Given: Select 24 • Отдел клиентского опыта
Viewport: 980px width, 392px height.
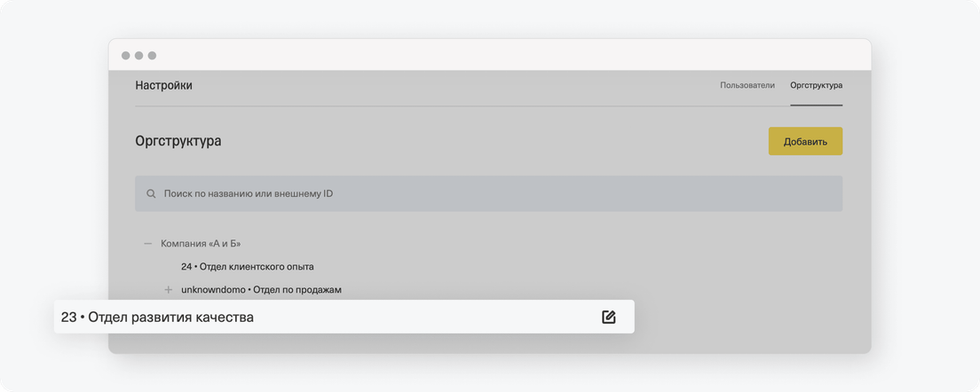Looking at the screenshot, I should tap(248, 267).
